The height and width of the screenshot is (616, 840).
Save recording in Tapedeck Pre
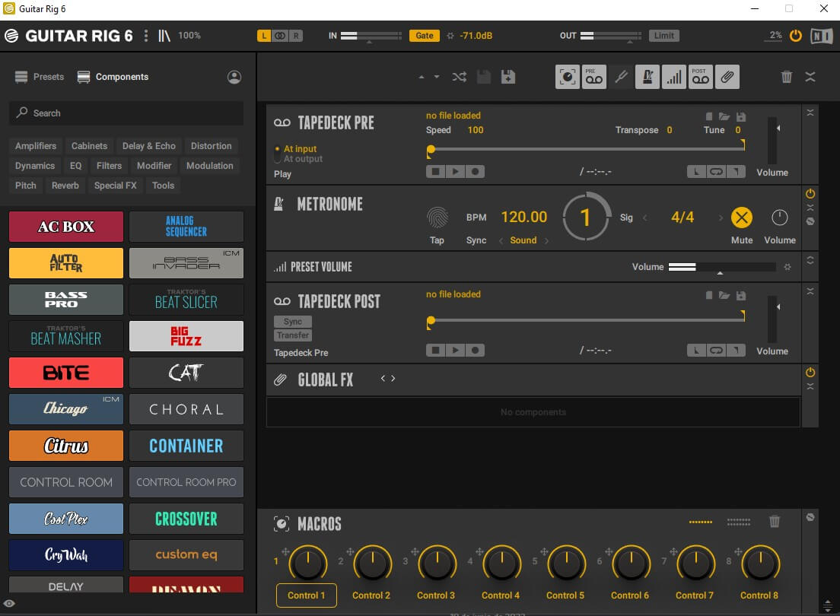click(741, 116)
